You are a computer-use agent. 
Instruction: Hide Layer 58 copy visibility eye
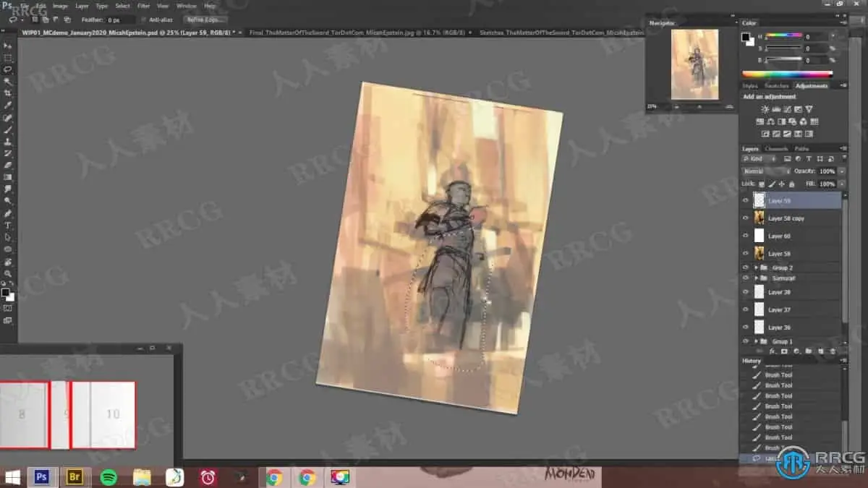746,218
